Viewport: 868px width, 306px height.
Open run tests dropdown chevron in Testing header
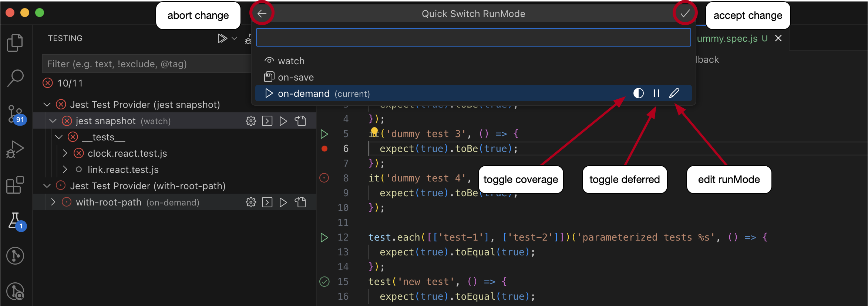coord(234,38)
